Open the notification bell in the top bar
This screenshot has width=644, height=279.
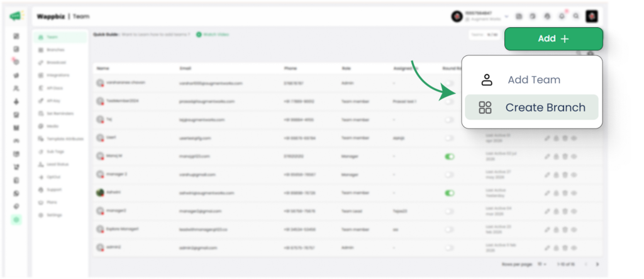pyautogui.click(x=562, y=16)
